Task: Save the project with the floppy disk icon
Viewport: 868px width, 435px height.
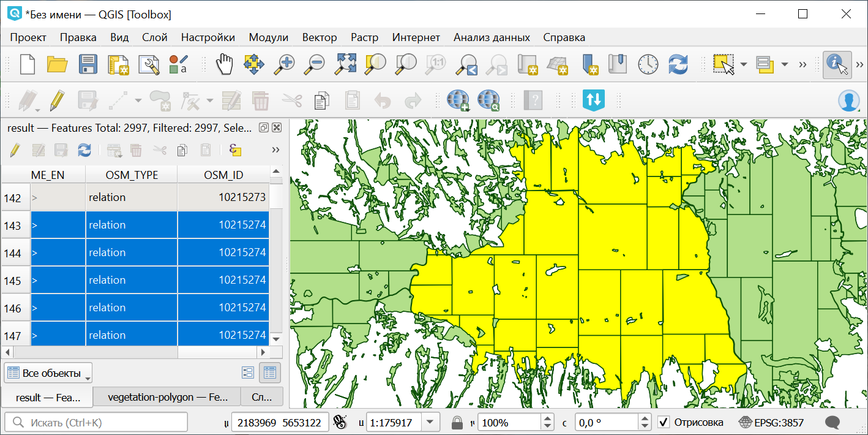Action: click(88, 64)
